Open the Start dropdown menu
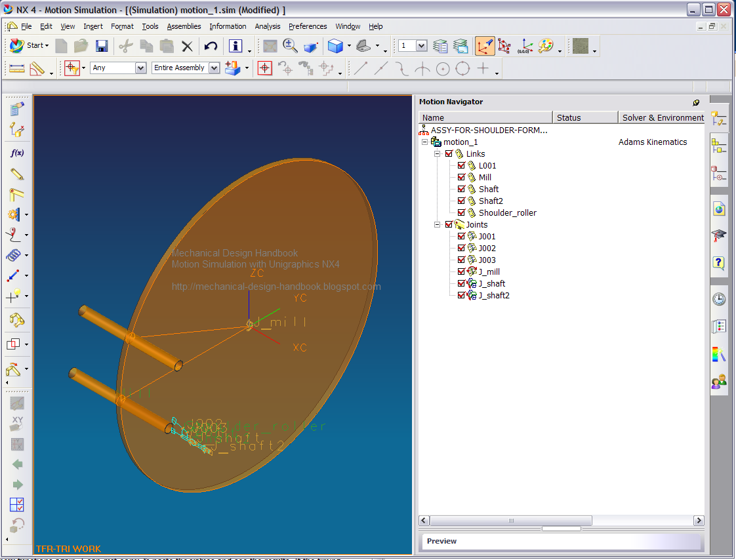 [30, 45]
